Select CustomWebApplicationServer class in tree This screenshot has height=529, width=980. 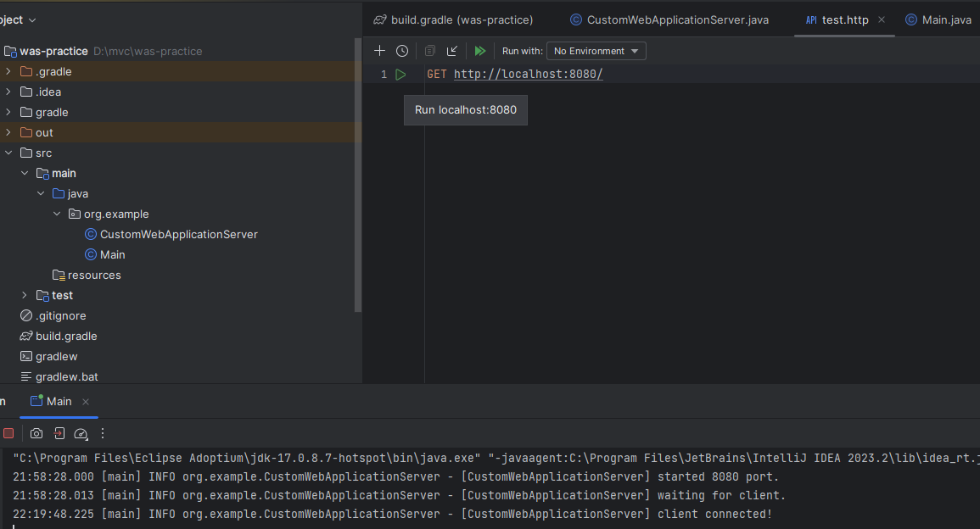coord(179,234)
